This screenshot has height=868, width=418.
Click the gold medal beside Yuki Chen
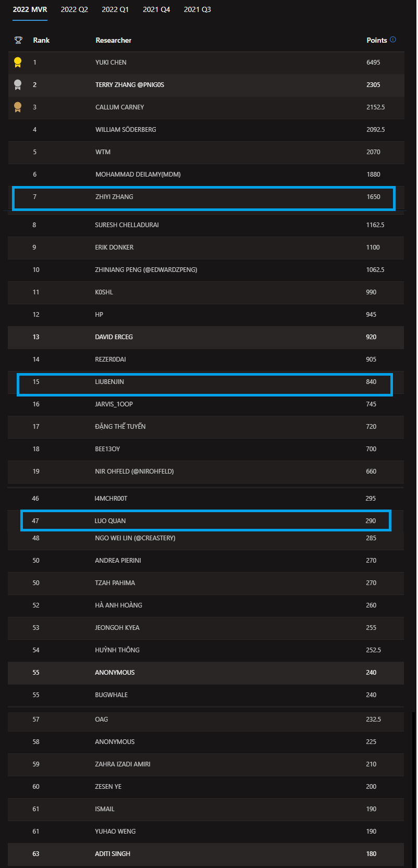pos(18,63)
